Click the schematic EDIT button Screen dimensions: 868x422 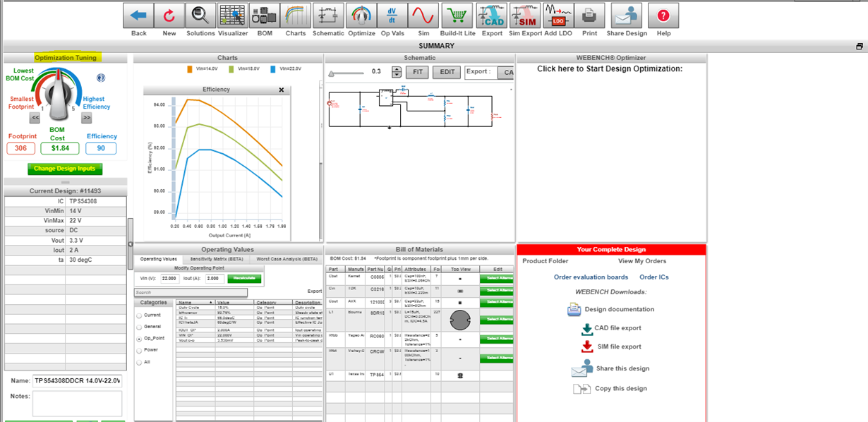pos(447,72)
